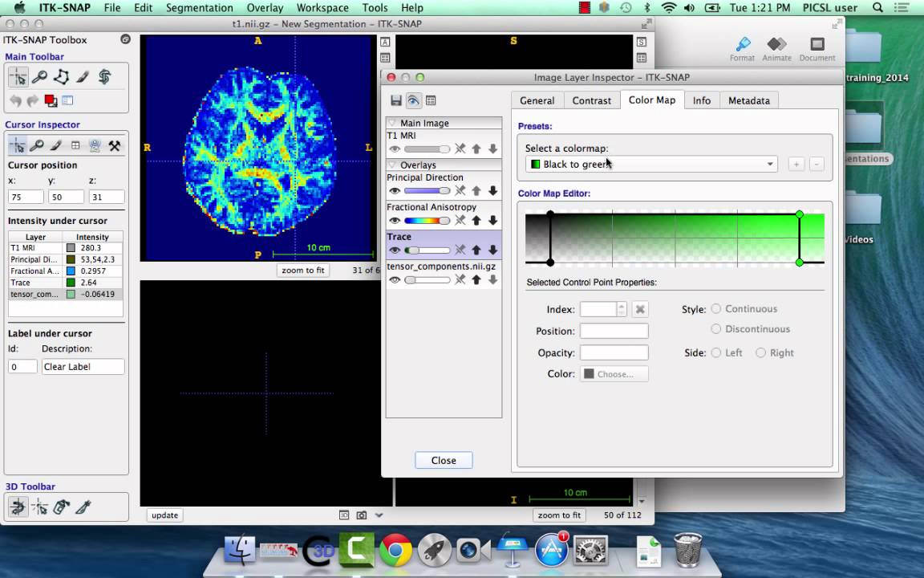
Task: Open Spotlight search in menu bar
Action: 877,8
